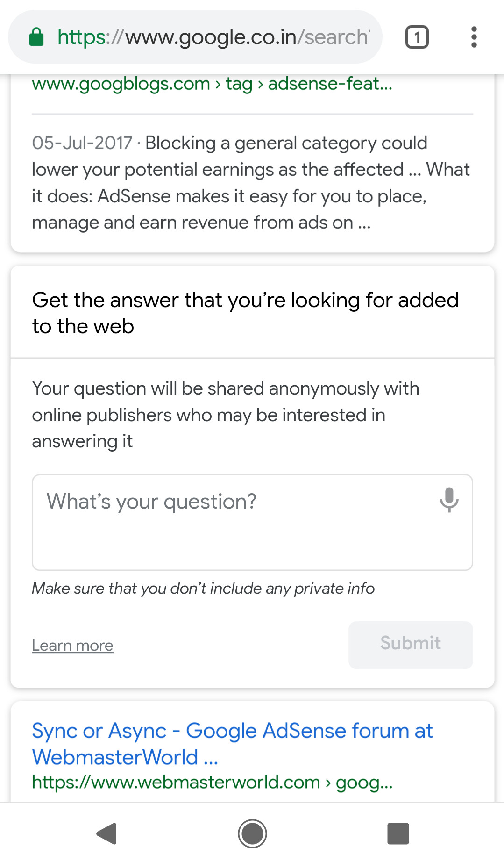This screenshot has width=504, height=862.
Task: Tap the "Get the answer" card heading
Action: [245, 312]
